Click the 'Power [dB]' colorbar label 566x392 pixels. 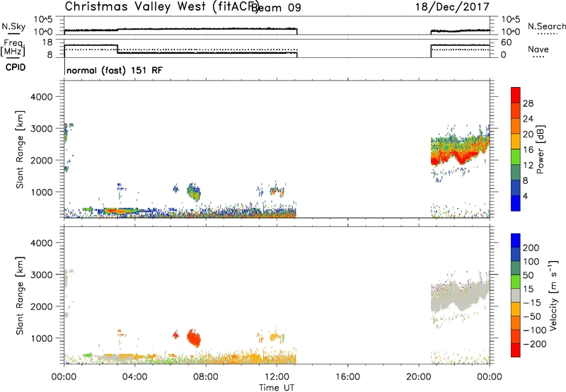[541, 149]
